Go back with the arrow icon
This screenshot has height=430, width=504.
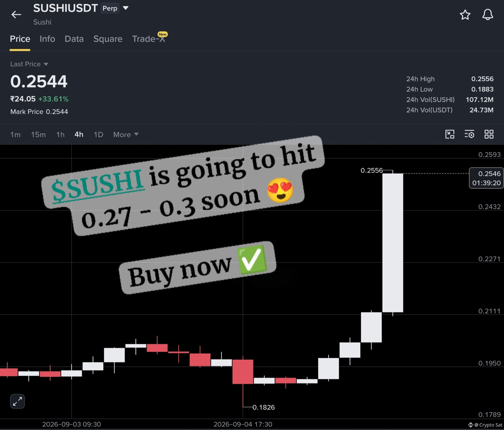(16, 15)
